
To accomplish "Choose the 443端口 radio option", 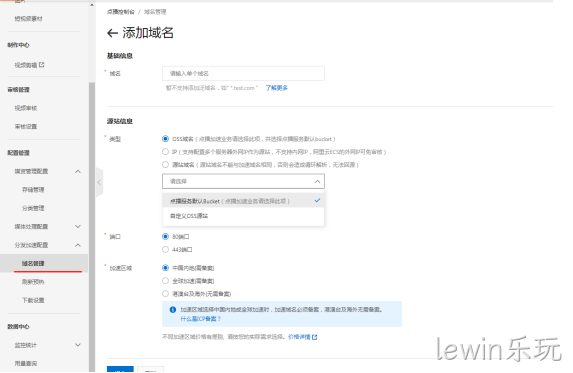I will coord(165,249).
